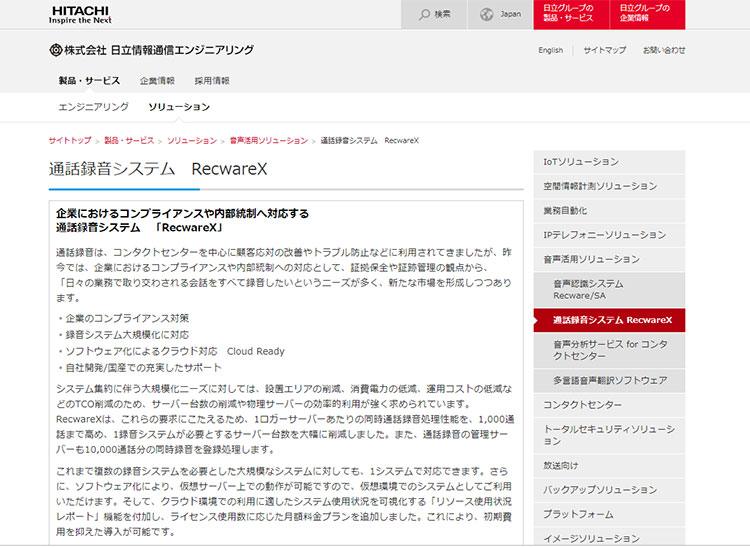Open the ソリューション sub tab
The height and width of the screenshot is (547, 750).
click(179, 107)
